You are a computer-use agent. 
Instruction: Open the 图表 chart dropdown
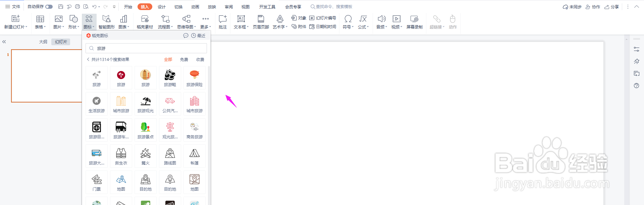[124, 22]
